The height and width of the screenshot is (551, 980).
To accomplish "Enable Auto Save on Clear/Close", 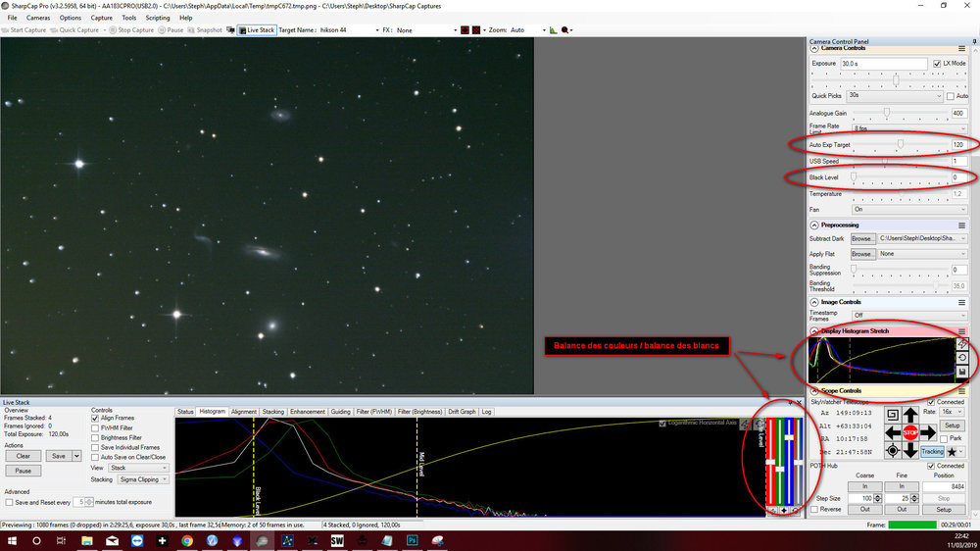I will pos(95,457).
